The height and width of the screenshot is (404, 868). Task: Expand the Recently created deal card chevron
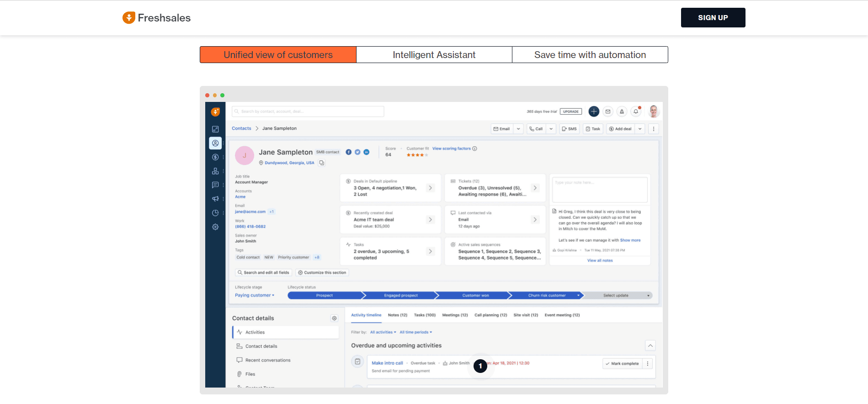430,220
